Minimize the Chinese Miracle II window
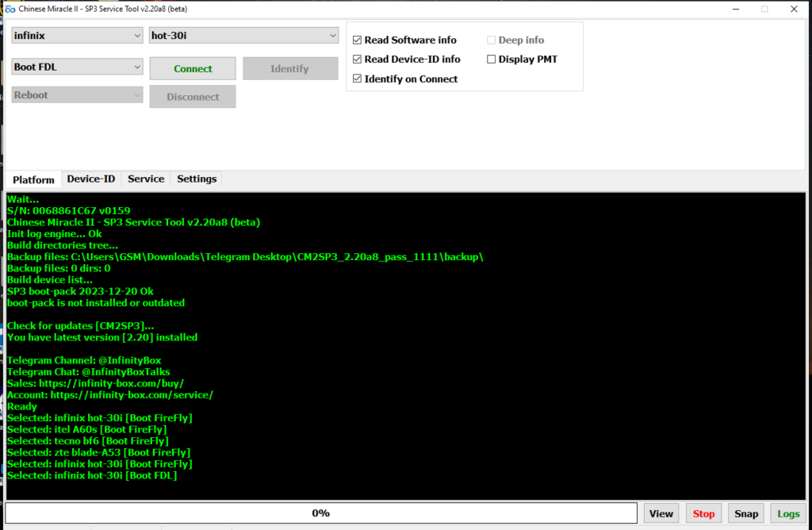812x530 pixels. [x=736, y=9]
